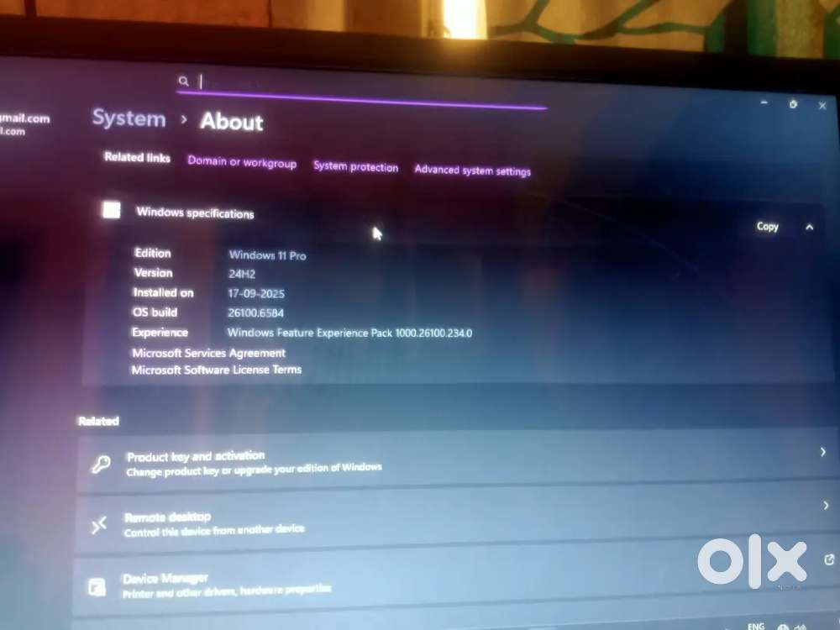
Task: Expand Product key and activation chevron
Action: point(823,453)
